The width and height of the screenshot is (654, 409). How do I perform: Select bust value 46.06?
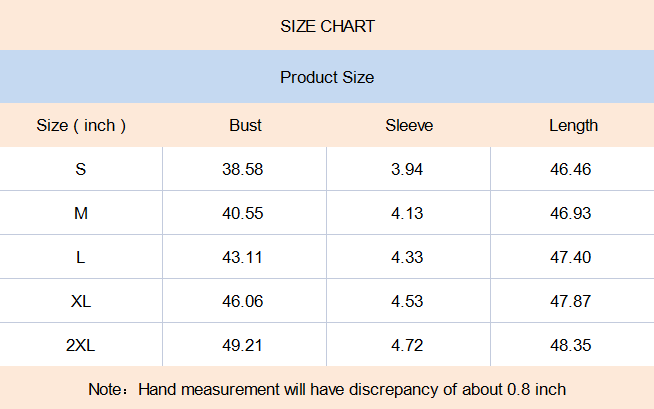click(242, 301)
